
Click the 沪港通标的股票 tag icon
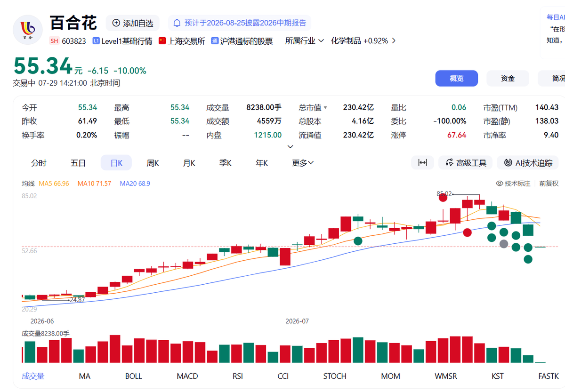point(215,41)
